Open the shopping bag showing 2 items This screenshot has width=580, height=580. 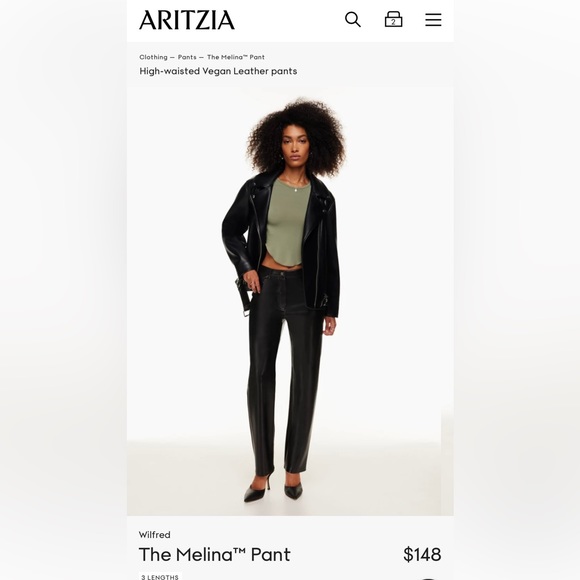tap(393, 19)
